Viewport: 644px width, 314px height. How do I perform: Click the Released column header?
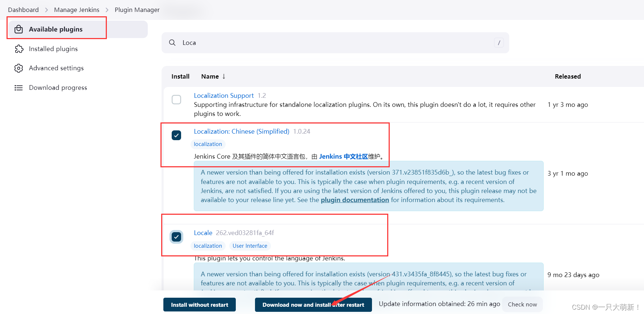point(568,76)
